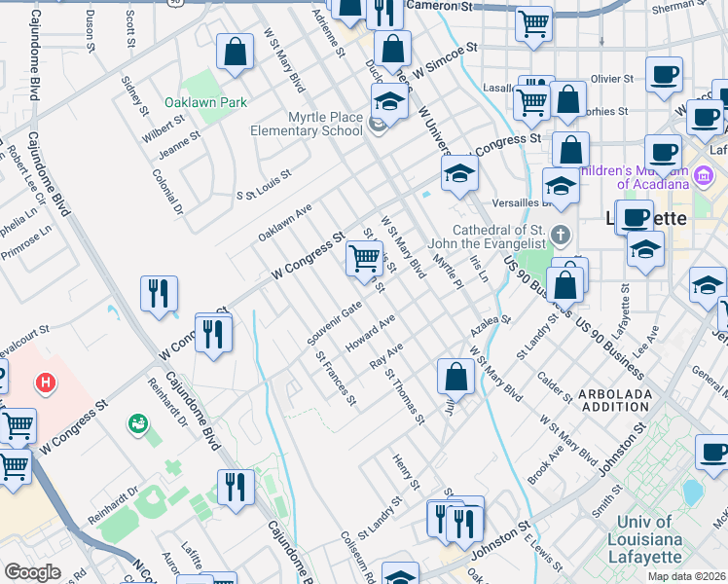Select the Oaklawn Ave label
Screen dimensions: 728x584
pos(285,223)
